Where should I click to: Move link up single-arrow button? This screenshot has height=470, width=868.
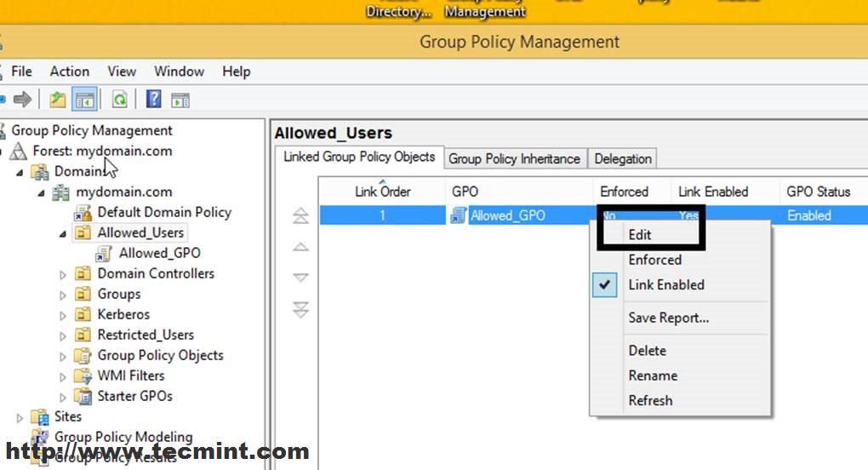[x=300, y=247]
